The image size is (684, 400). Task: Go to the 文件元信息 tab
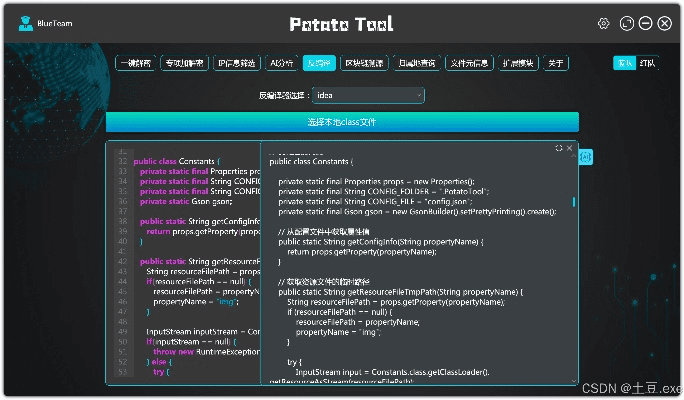tap(468, 63)
